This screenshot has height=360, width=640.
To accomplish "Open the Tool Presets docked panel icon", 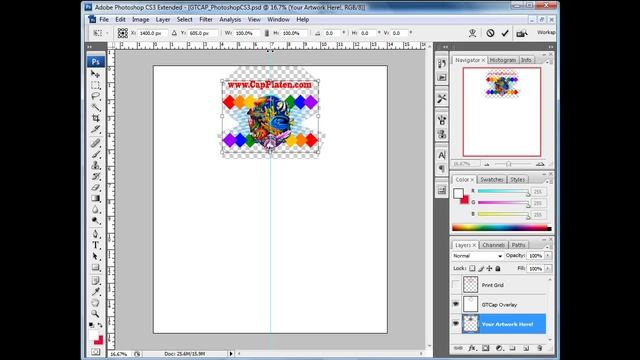I will click(442, 98).
